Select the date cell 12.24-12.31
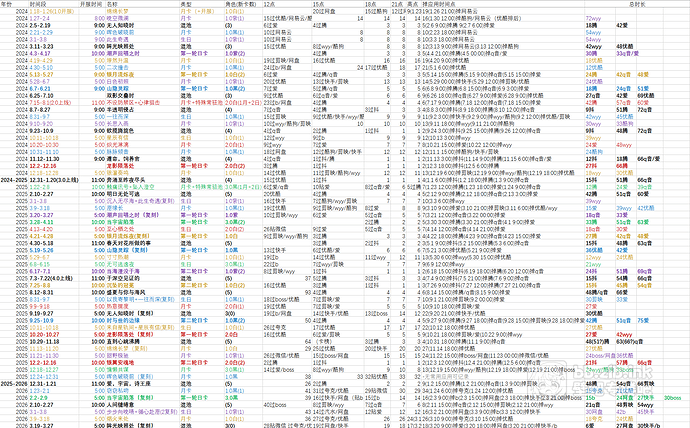The image size is (690, 428). (x=44, y=377)
